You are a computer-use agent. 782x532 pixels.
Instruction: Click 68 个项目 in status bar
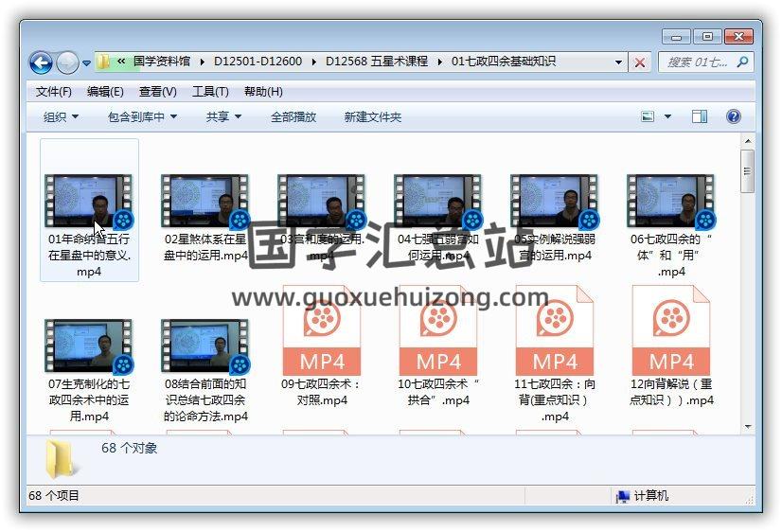[54, 496]
